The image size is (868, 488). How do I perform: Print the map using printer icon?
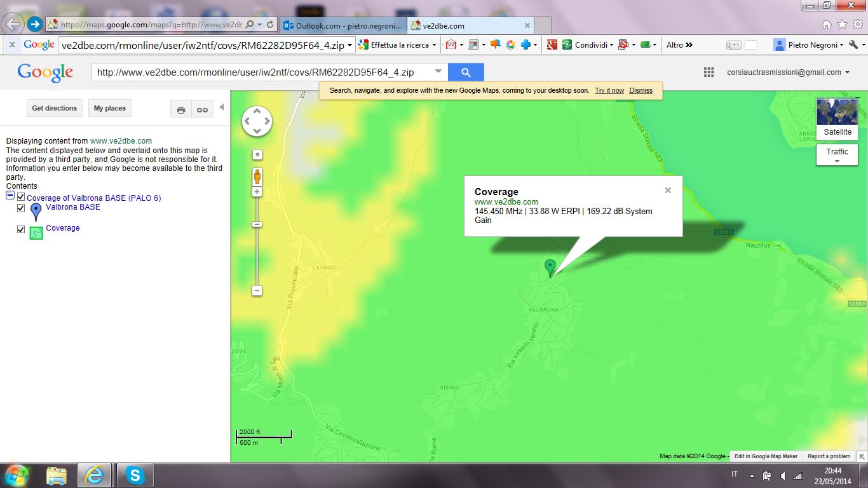[181, 109]
